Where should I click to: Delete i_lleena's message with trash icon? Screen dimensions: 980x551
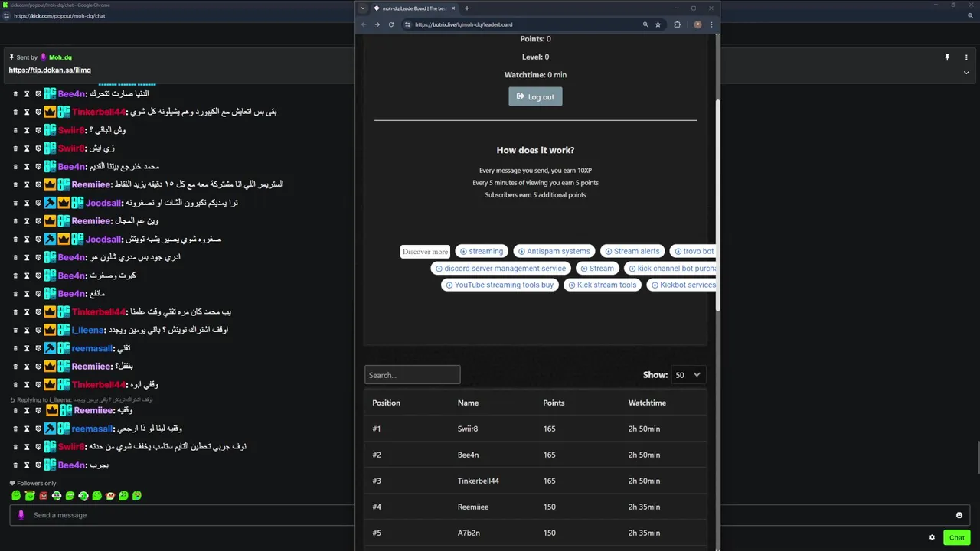(15, 330)
